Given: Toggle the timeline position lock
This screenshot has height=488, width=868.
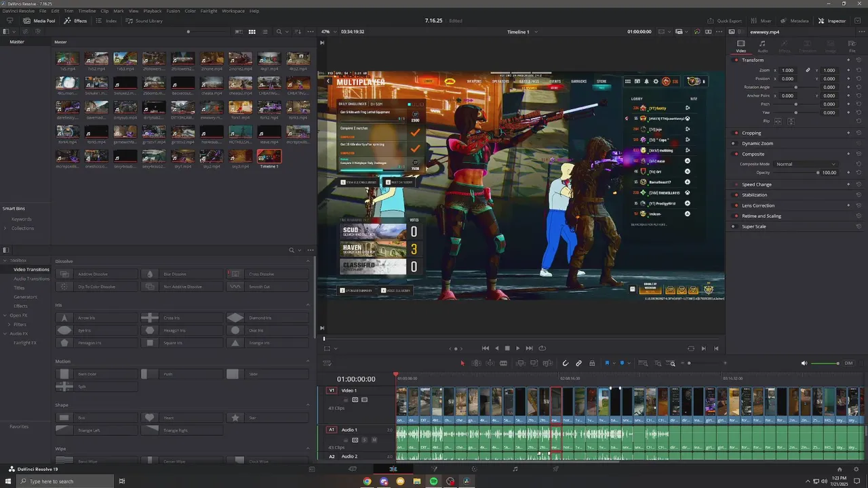Looking at the screenshot, I should 592,363.
